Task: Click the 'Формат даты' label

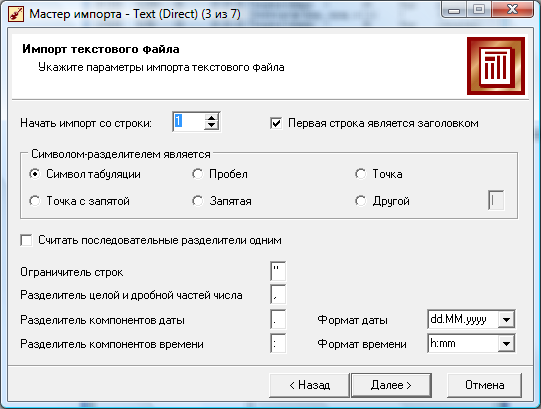Action: click(352, 320)
